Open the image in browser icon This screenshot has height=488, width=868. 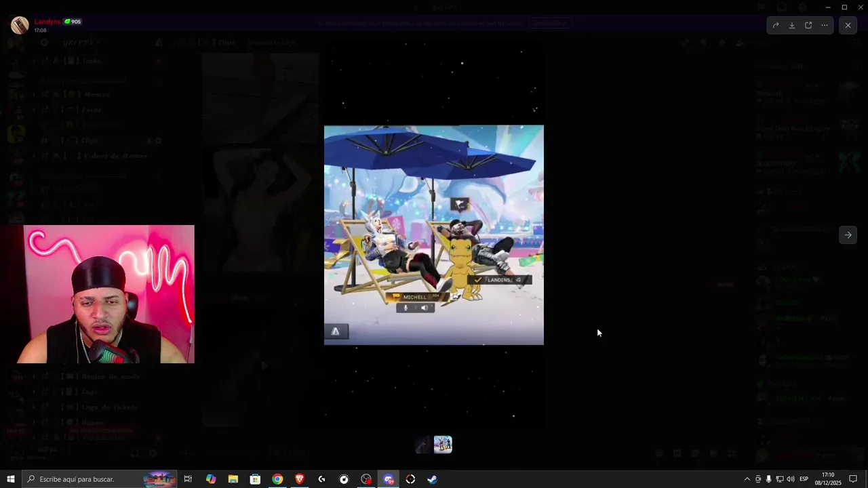coord(808,25)
